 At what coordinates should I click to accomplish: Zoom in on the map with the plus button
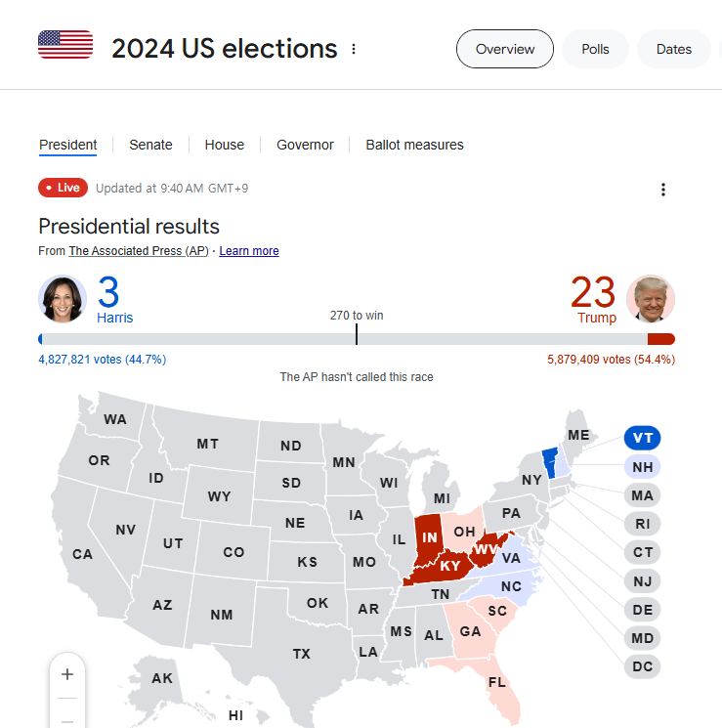click(x=67, y=674)
